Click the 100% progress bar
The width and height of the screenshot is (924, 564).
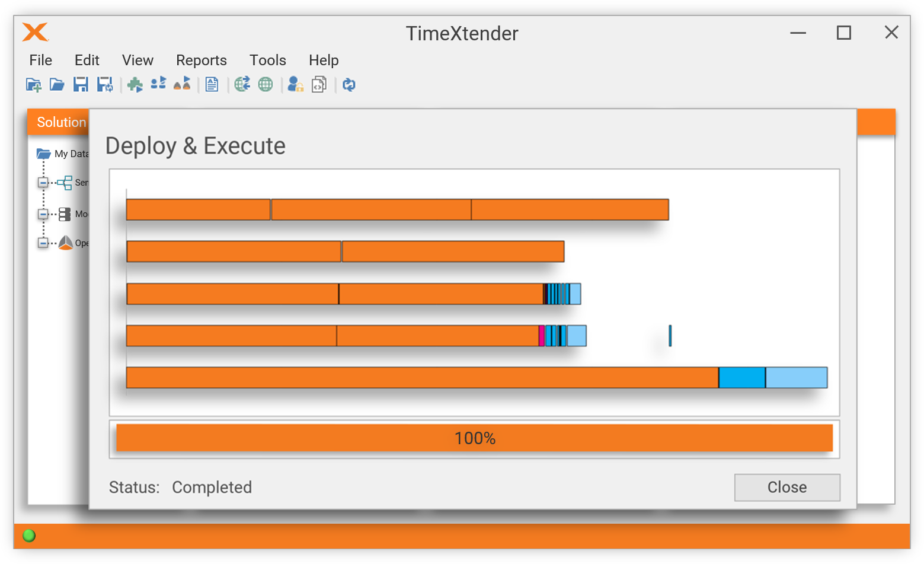tap(474, 438)
